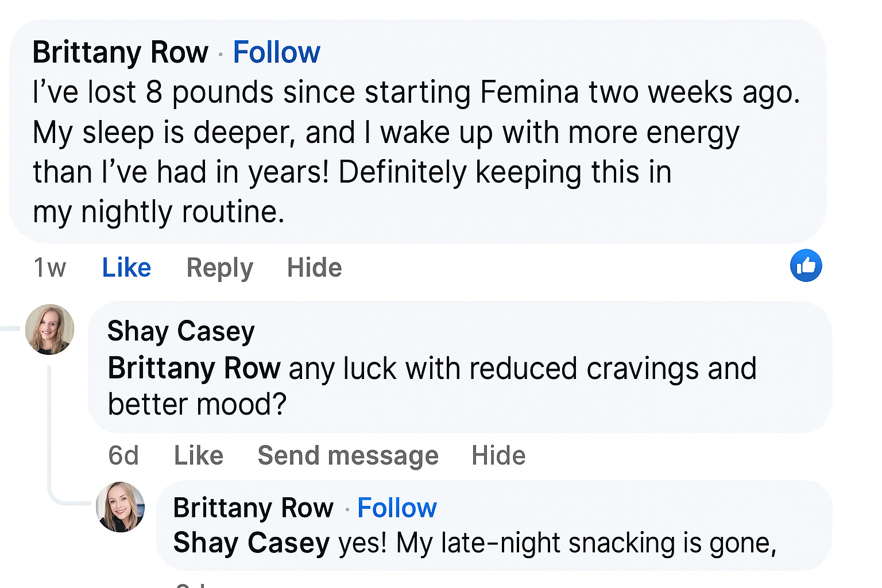Click the late-night snacking reply text
The width and height of the screenshot is (882, 588).
(x=557, y=543)
